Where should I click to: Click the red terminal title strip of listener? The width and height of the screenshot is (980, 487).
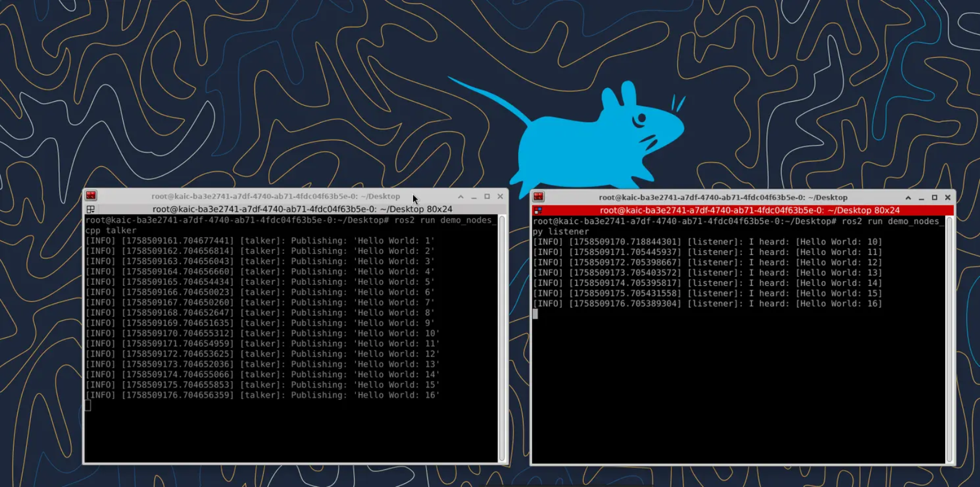point(749,210)
